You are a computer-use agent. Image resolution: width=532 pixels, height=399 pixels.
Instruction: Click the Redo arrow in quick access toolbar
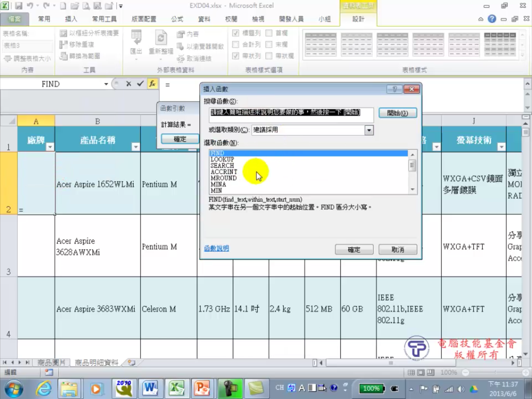46,5
